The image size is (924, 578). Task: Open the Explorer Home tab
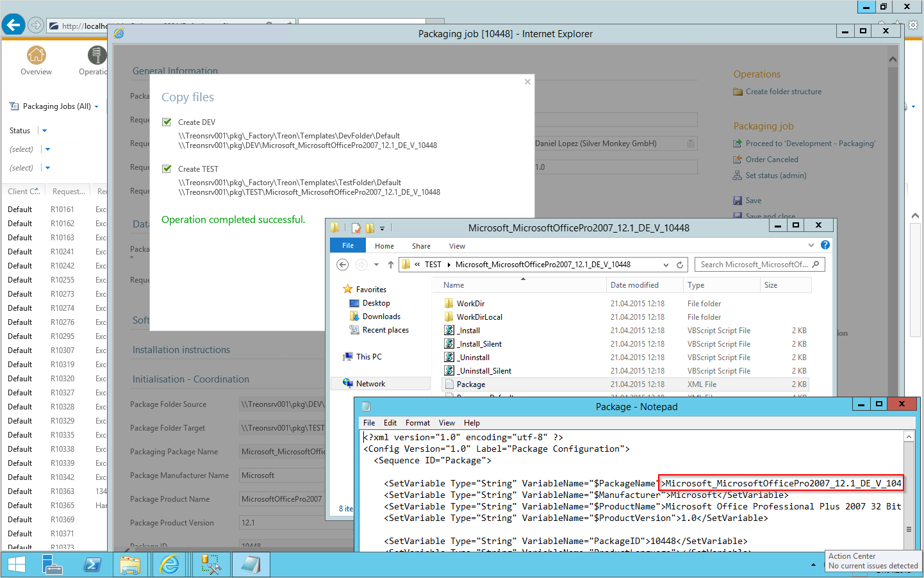pyautogui.click(x=384, y=246)
